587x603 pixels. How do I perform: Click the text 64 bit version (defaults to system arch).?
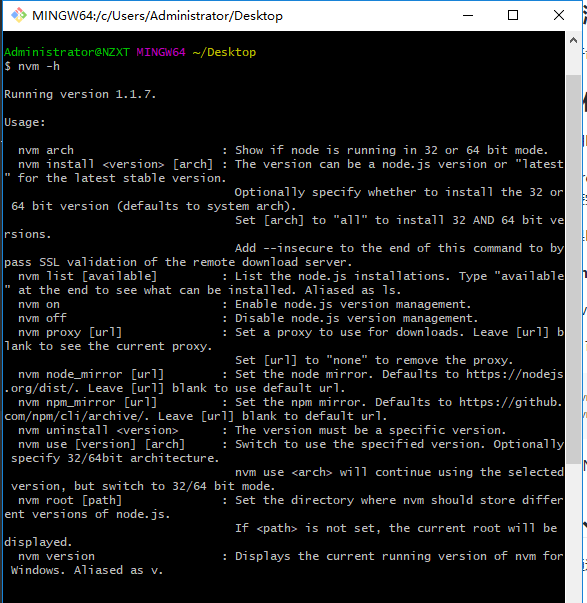click(154, 206)
